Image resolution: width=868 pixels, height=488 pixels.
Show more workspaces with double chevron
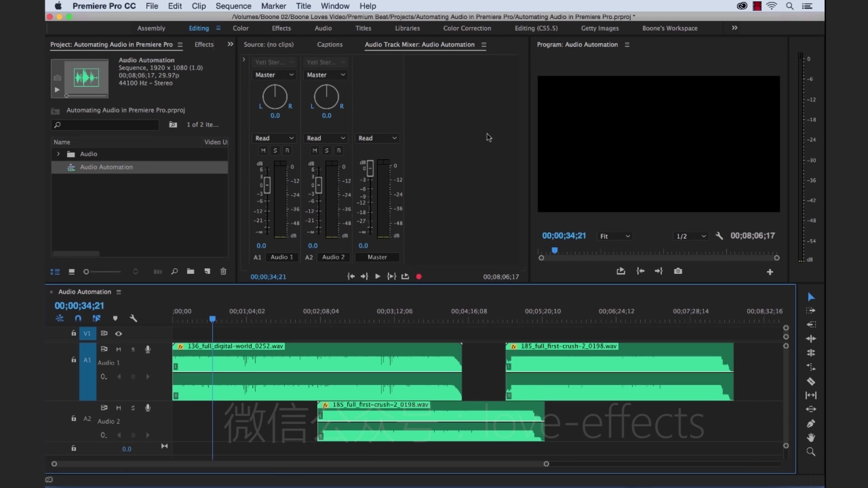735,28
